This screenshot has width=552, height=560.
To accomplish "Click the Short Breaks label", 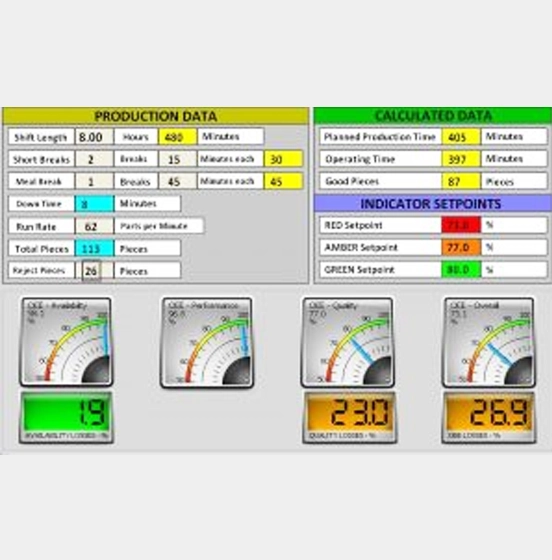I will coord(41,160).
